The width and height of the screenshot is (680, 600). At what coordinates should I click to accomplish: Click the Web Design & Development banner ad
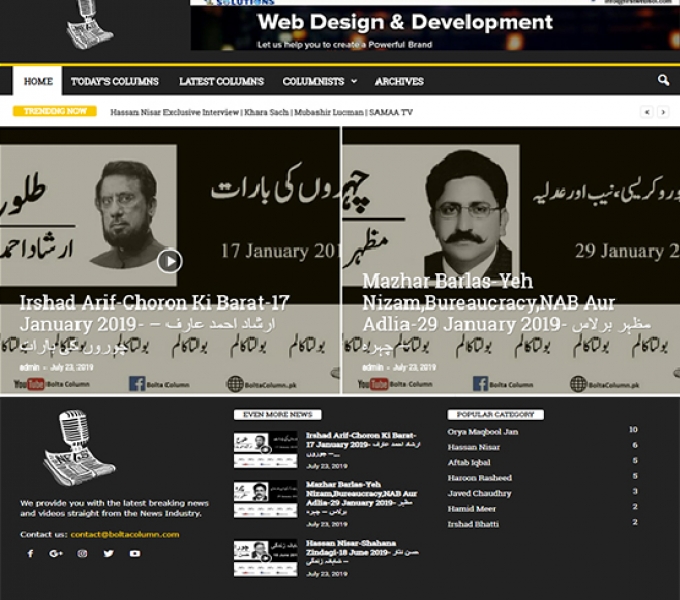(x=434, y=27)
